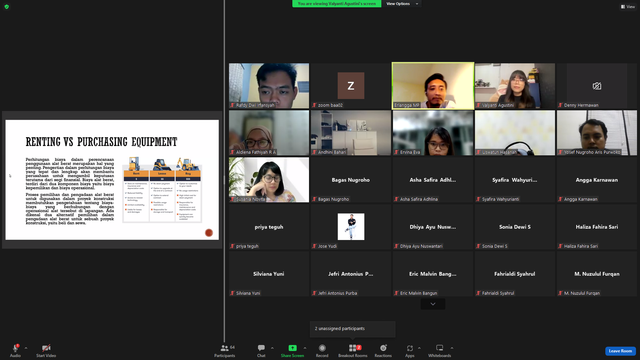Select the Silviana Yuni participant tile
640x360 pixels.
[269, 273]
